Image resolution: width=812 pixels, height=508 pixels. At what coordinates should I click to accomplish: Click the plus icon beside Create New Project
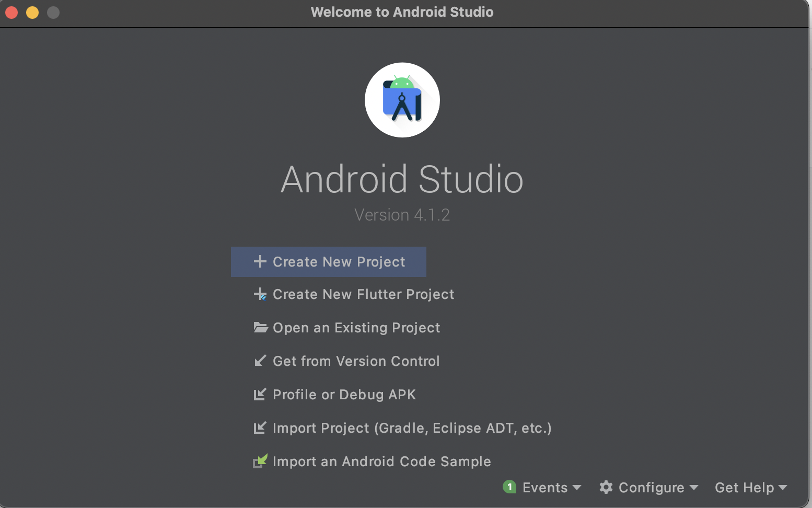pos(260,261)
